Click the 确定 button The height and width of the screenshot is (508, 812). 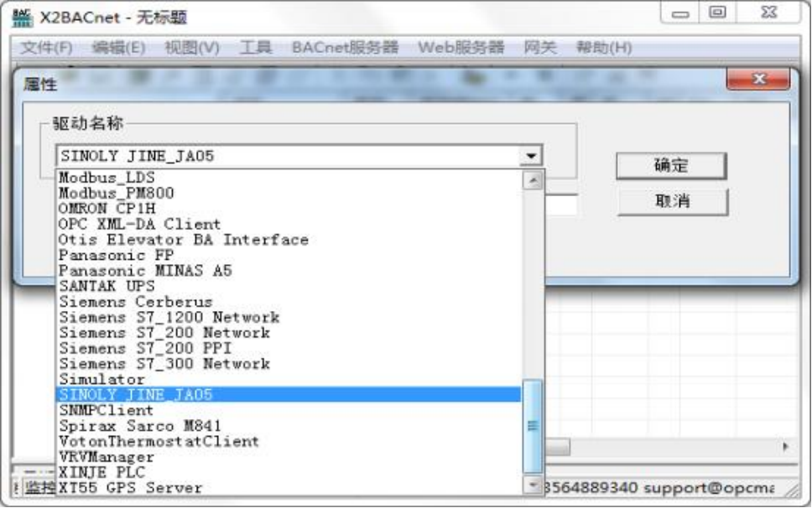[671, 165]
